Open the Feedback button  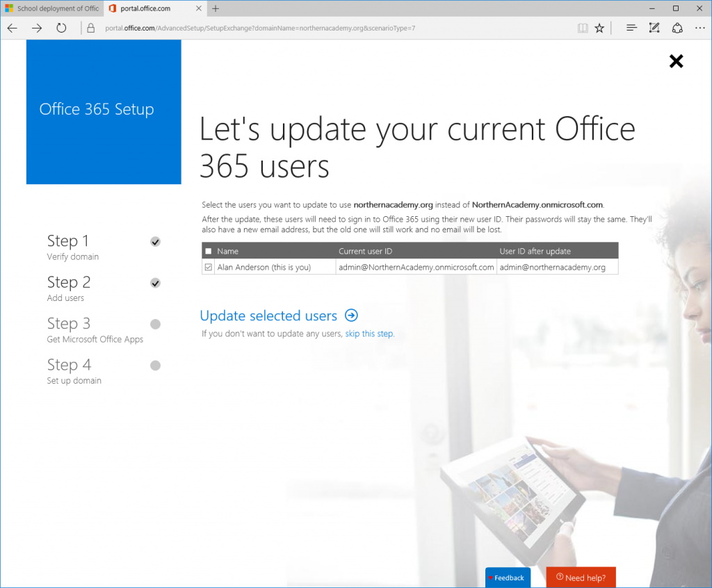[508, 578]
